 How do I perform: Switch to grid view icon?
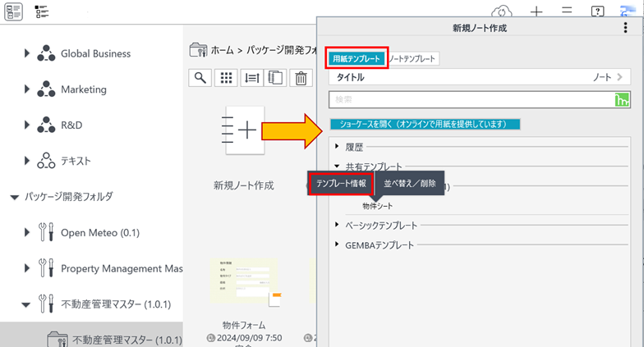click(x=226, y=78)
